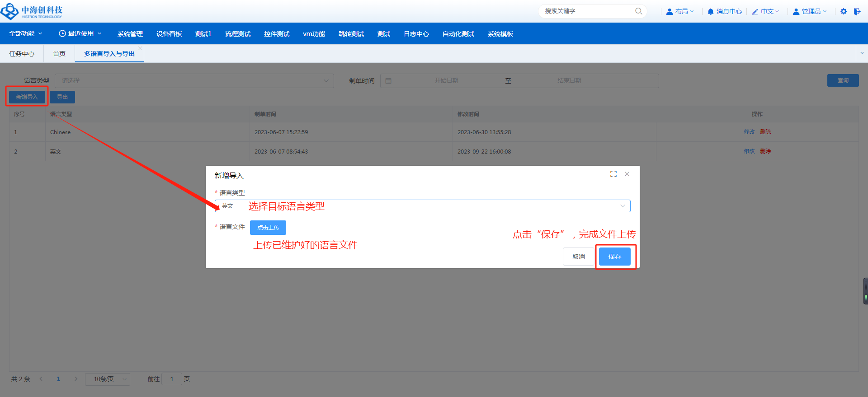This screenshot has width=868, height=397.
Task: Open the 管理员 user menu
Action: point(810,11)
